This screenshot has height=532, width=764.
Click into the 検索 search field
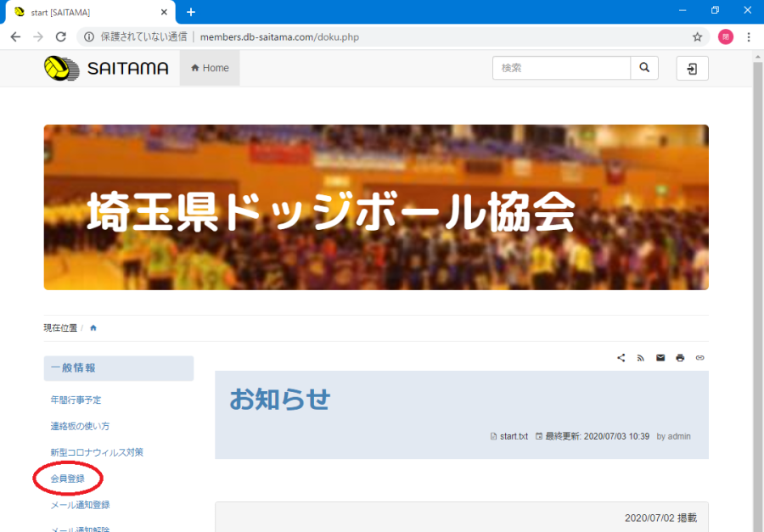pos(561,68)
